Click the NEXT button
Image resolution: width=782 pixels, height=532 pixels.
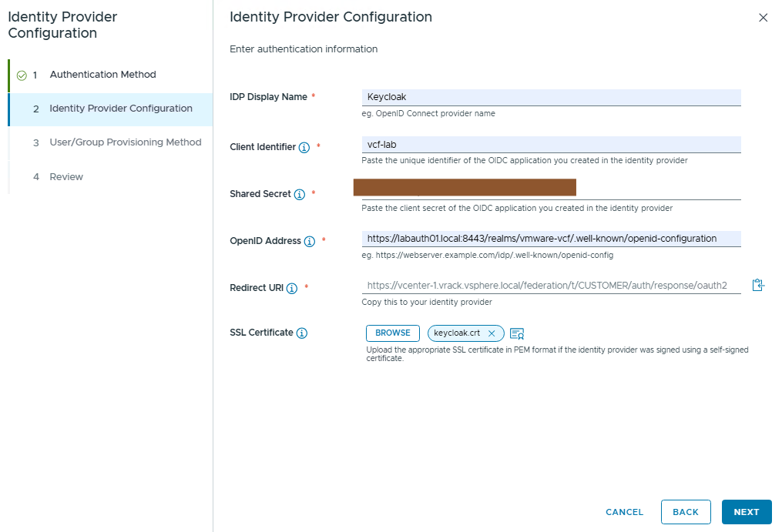(x=746, y=512)
